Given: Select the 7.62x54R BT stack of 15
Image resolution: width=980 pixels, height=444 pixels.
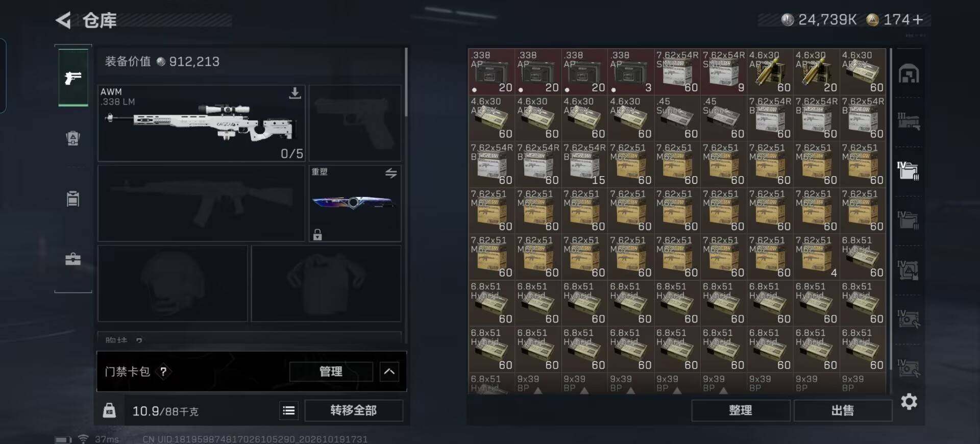Looking at the screenshot, I should pos(584,164).
